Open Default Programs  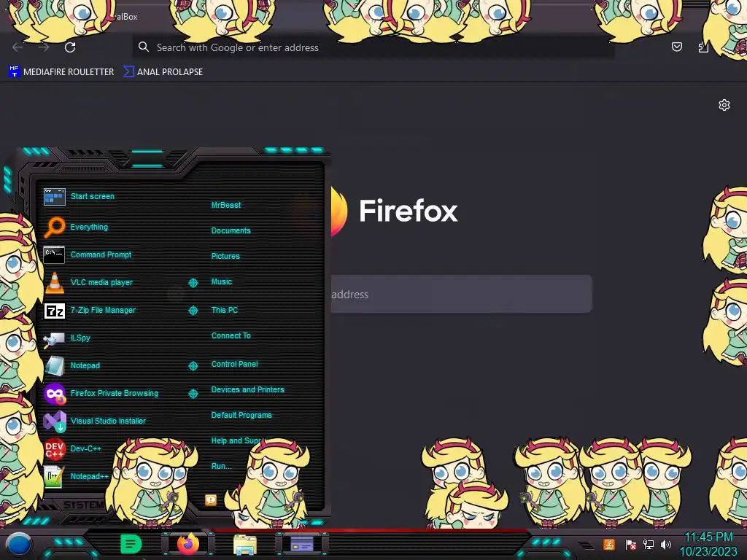[241, 415]
